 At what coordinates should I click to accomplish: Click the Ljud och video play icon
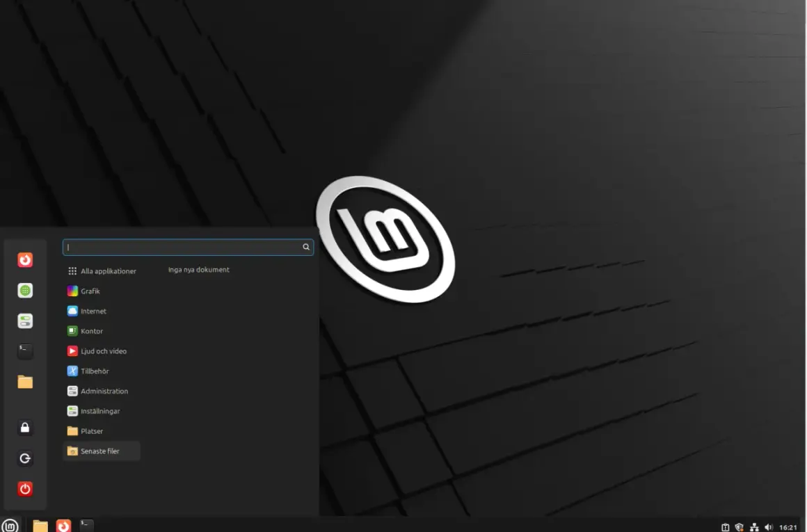click(72, 351)
